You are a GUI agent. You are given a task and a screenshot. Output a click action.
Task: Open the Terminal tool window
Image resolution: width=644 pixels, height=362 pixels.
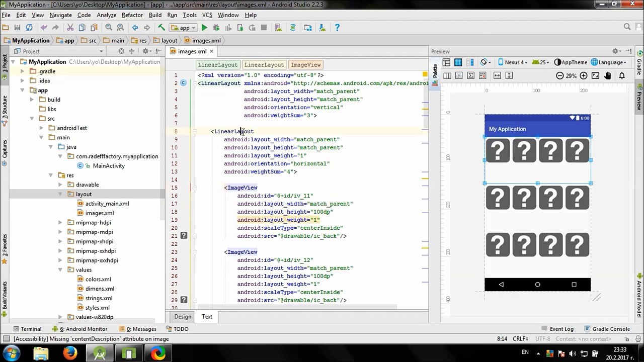click(x=27, y=329)
